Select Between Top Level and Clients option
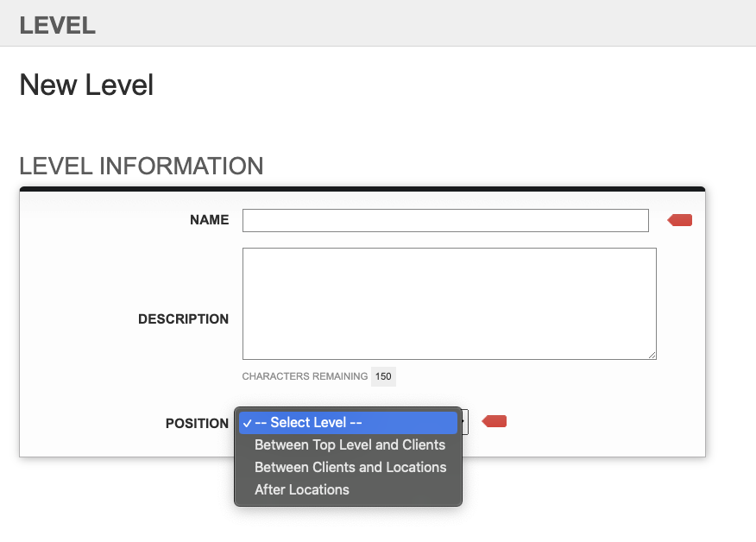 point(348,444)
